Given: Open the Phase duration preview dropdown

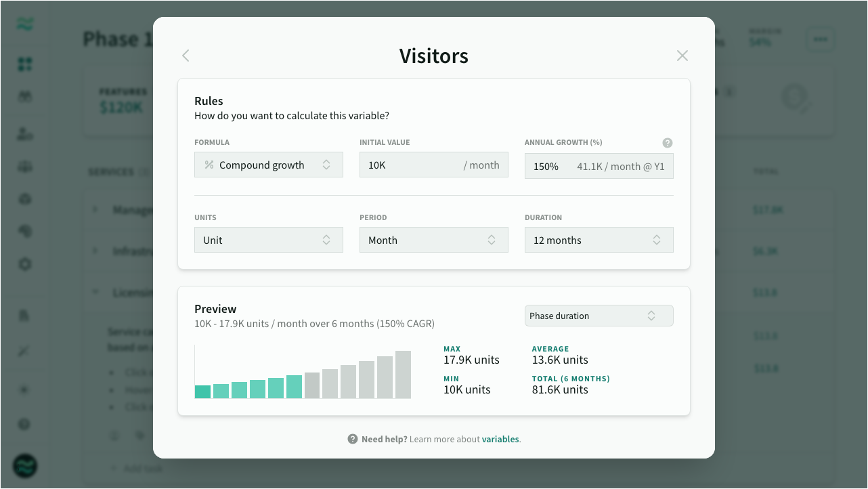Looking at the screenshot, I should (599, 316).
